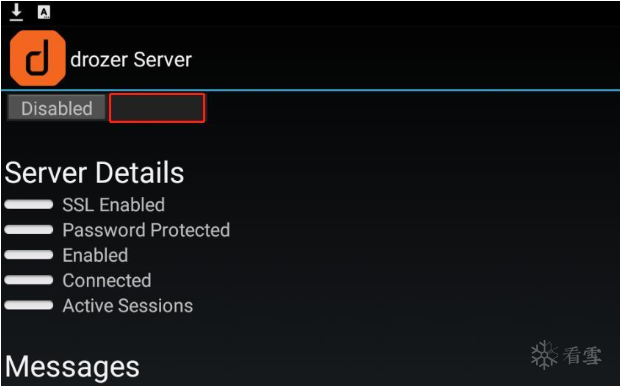Viewport: 620px width, 386px height.
Task: Tap the keyboard language 'A' status icon
Action: [44, 12]
